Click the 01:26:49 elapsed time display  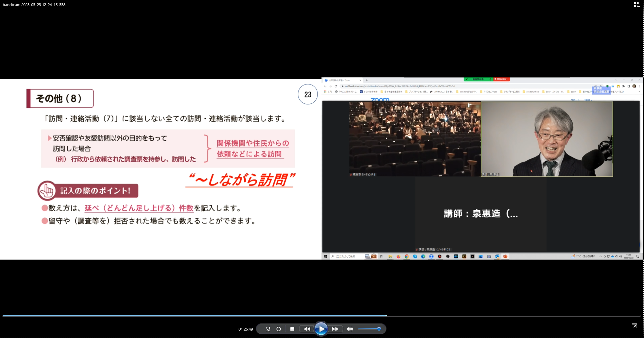pos(246,329)
